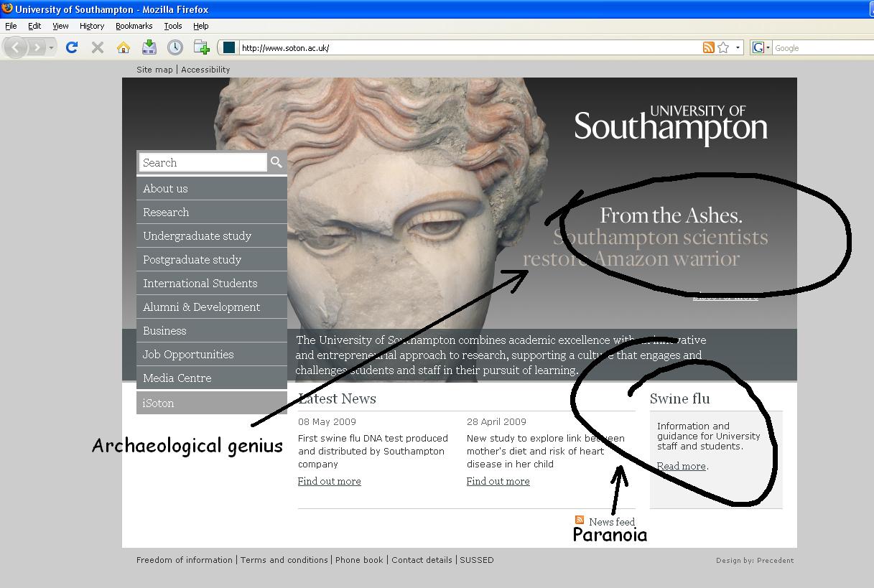This screenshot has width=874, height=588.
Task: Open the Help menu
Action: (x=200, y=26)
